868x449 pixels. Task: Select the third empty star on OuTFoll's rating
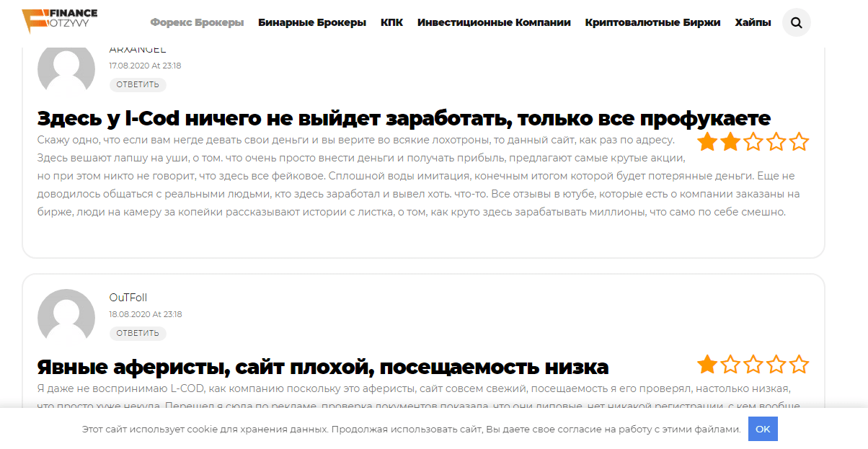click(x=753, y=365)
